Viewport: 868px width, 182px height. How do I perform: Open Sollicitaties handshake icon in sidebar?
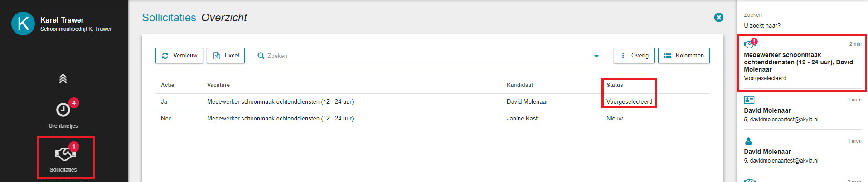(x=65, y=154)
